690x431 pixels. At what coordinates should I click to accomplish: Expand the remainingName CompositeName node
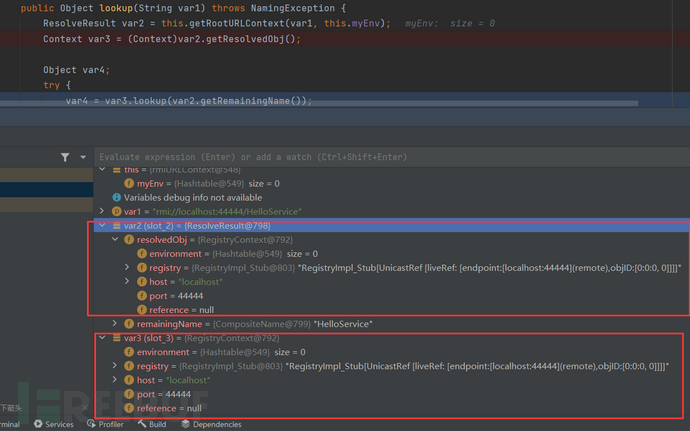point(115,324)
